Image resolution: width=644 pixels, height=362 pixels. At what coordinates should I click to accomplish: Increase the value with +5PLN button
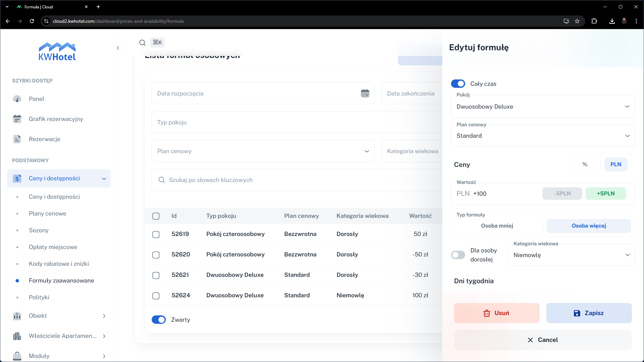click(x=605, y=193)
